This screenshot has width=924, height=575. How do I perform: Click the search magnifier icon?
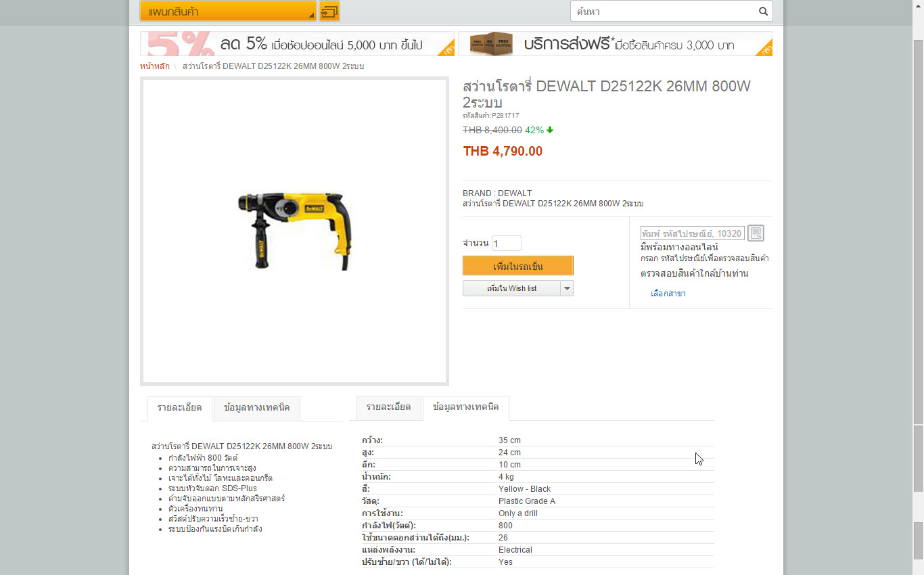(x=763, y=11)
